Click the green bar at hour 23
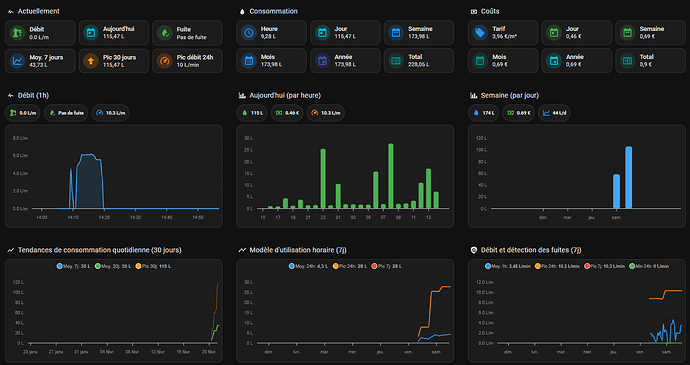The image size is (690, 365). click(323, 179)
